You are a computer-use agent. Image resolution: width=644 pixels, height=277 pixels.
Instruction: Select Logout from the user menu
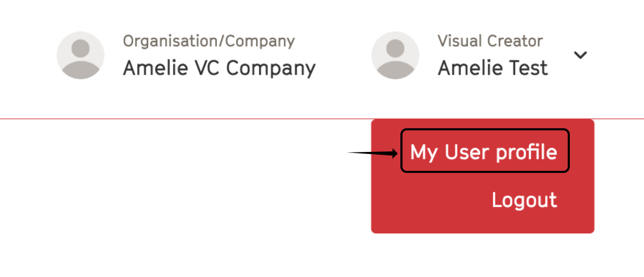[524, 200]
